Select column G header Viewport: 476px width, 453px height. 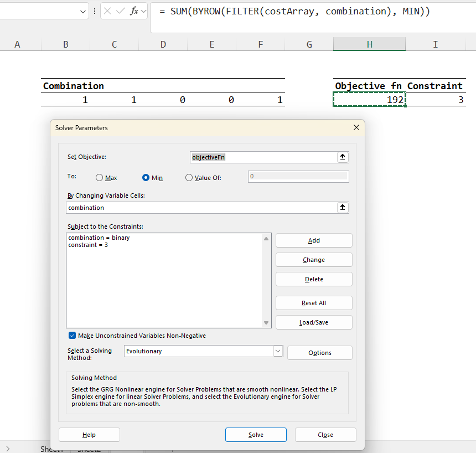pos(309,44)
